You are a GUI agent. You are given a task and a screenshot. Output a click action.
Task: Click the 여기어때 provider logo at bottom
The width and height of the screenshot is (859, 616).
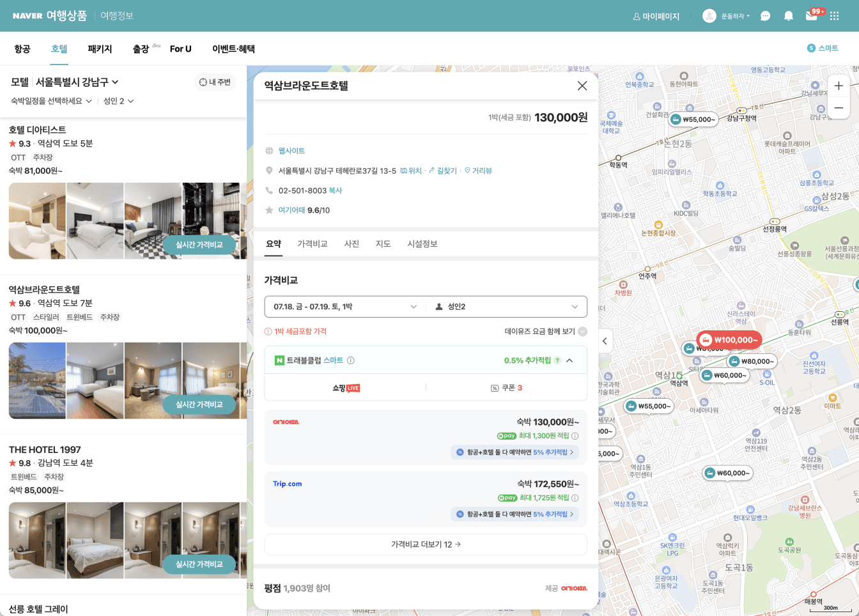574,589
